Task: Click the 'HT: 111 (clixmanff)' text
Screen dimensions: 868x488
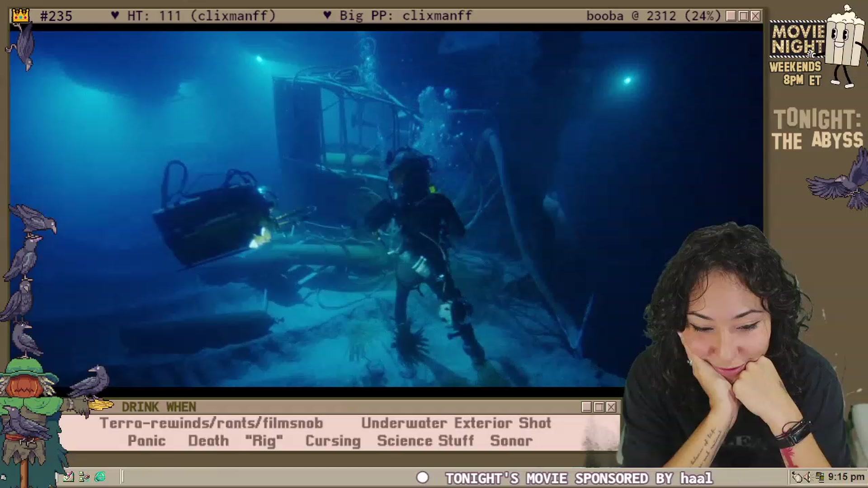Action: (202, 16)
